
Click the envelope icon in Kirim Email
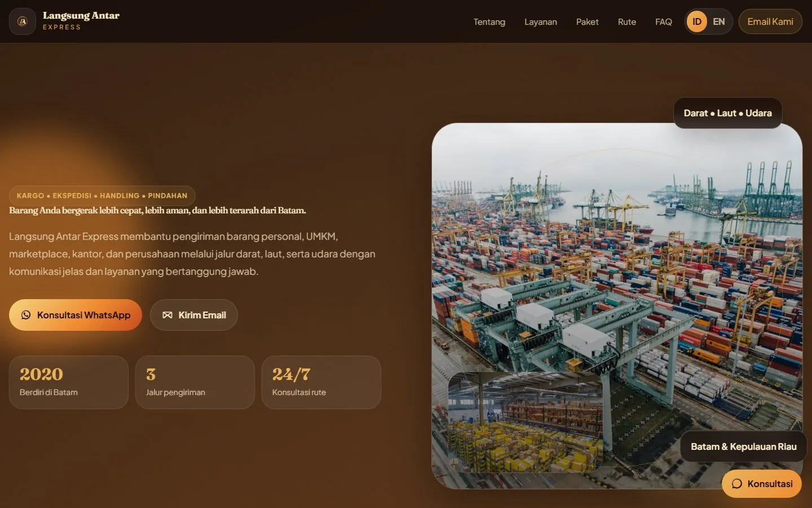(x=167, y=315)
